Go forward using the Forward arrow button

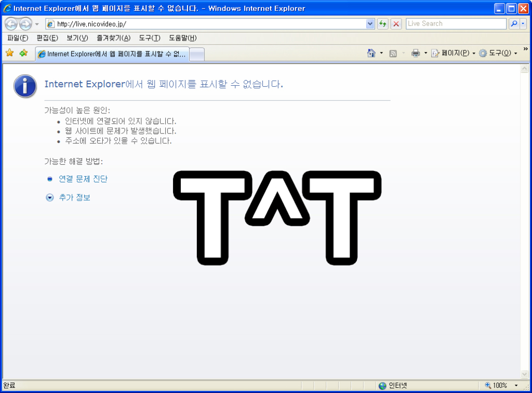pos(25,24)
